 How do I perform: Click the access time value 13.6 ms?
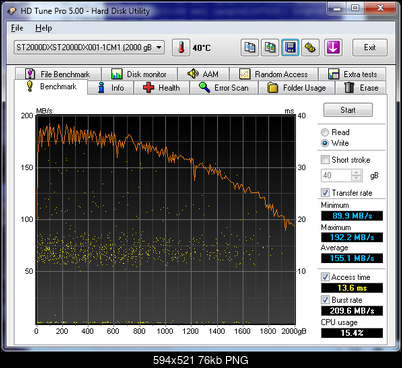coord(352,288)
